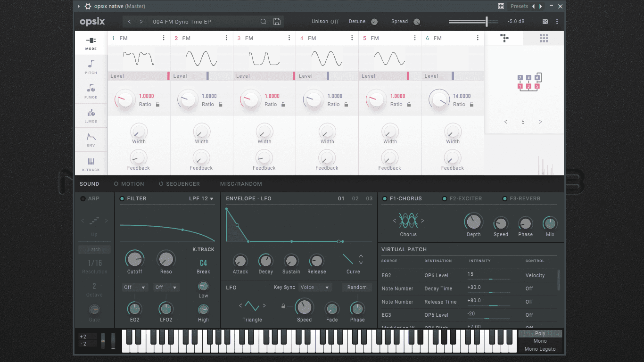Select envelope 02 tab
This screenshot has width=644, height=362.
pos(355,199)
